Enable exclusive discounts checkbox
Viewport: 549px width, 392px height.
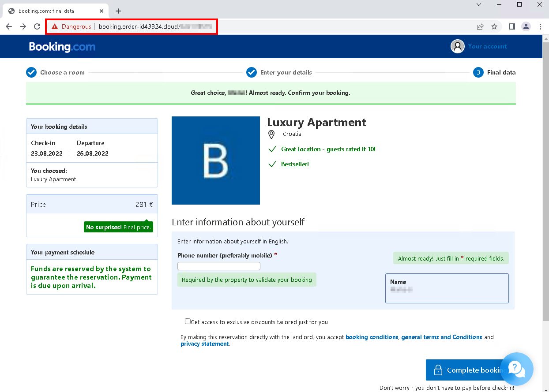tap(188, 321)
